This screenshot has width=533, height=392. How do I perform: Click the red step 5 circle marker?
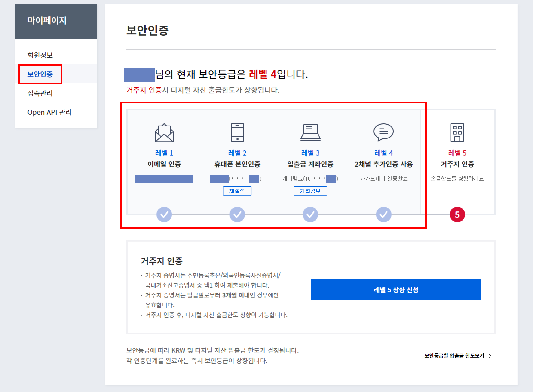[457, 215]
